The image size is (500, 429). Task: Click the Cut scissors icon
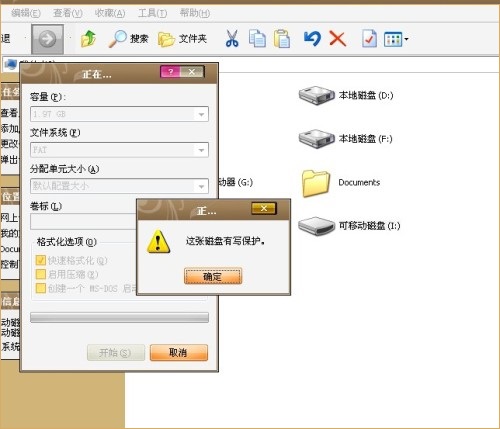tap(232, 38)
